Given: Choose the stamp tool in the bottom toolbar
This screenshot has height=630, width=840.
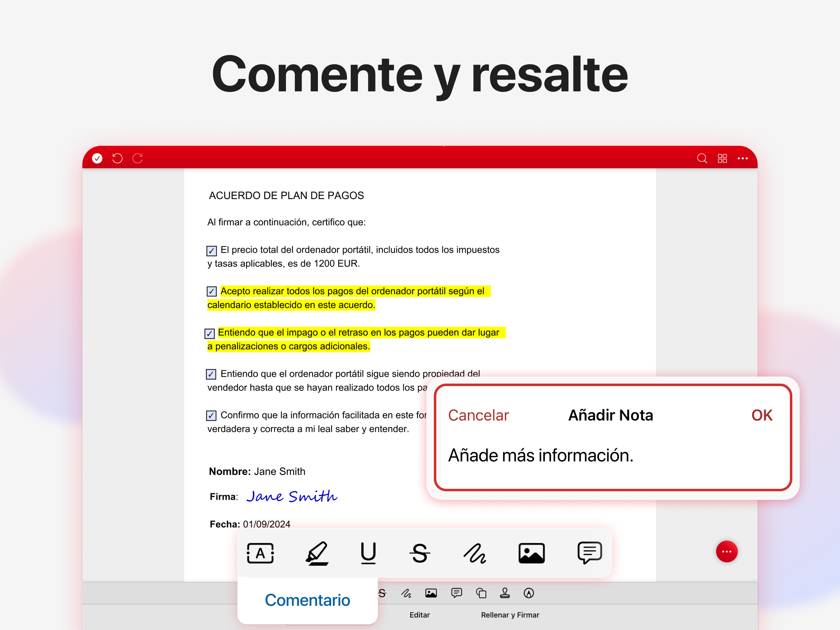Looking at the screenshot, I should coord(505,593).
